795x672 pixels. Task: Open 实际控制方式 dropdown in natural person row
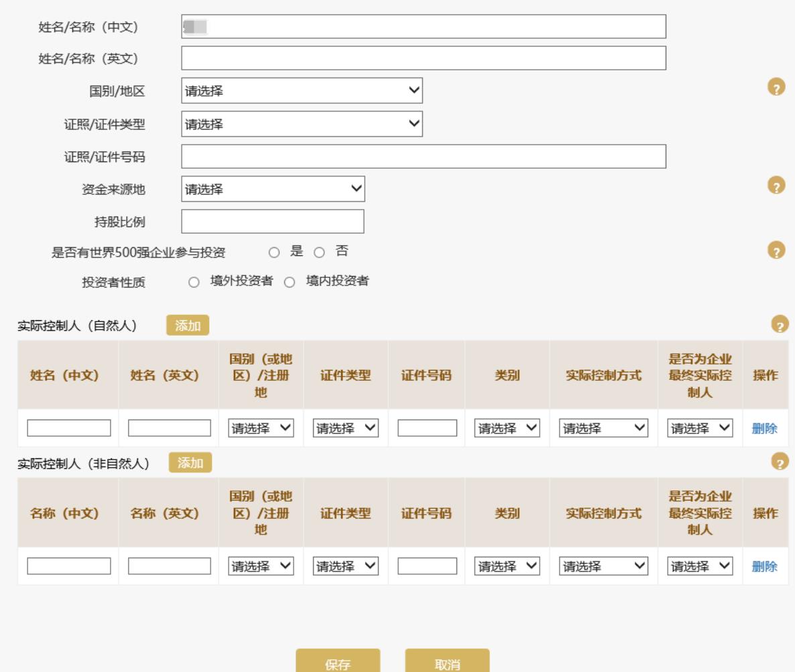tap(604, 428)
